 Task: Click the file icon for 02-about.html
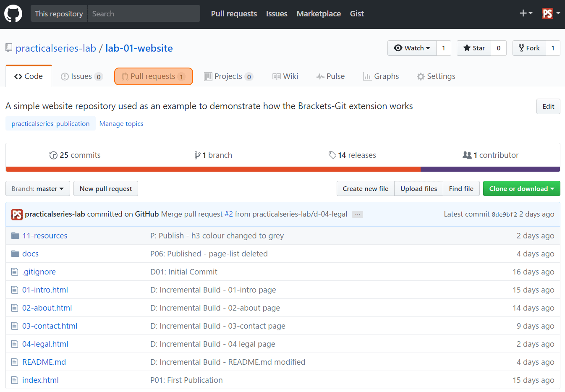[x=15, y=308]
